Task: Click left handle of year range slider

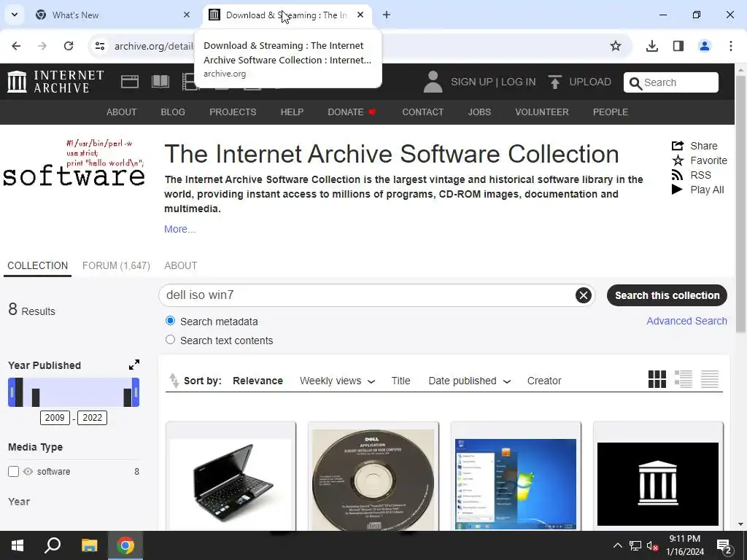Action: (x=12, y=392)
